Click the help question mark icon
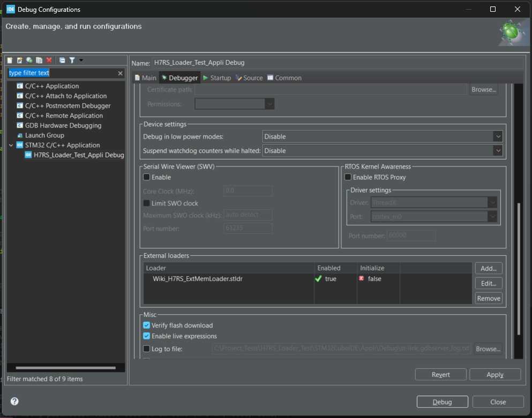The height and width of the screenshot is (418, 532). click(14, 401)
